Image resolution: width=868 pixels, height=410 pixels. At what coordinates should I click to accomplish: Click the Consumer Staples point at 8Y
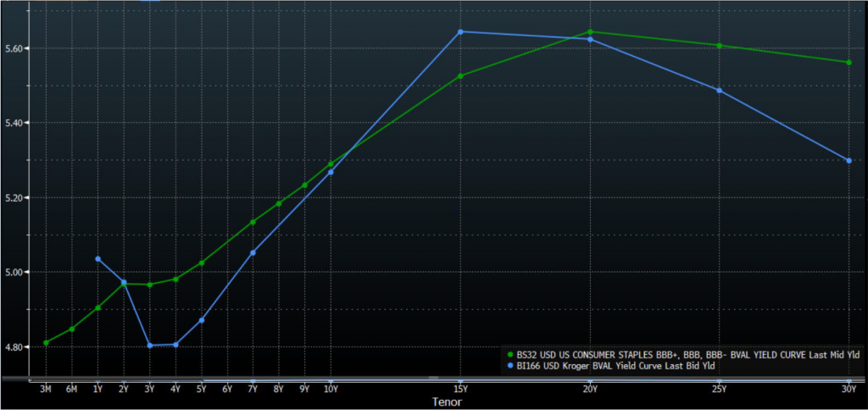pyautogui.click(x=279, y=203)
